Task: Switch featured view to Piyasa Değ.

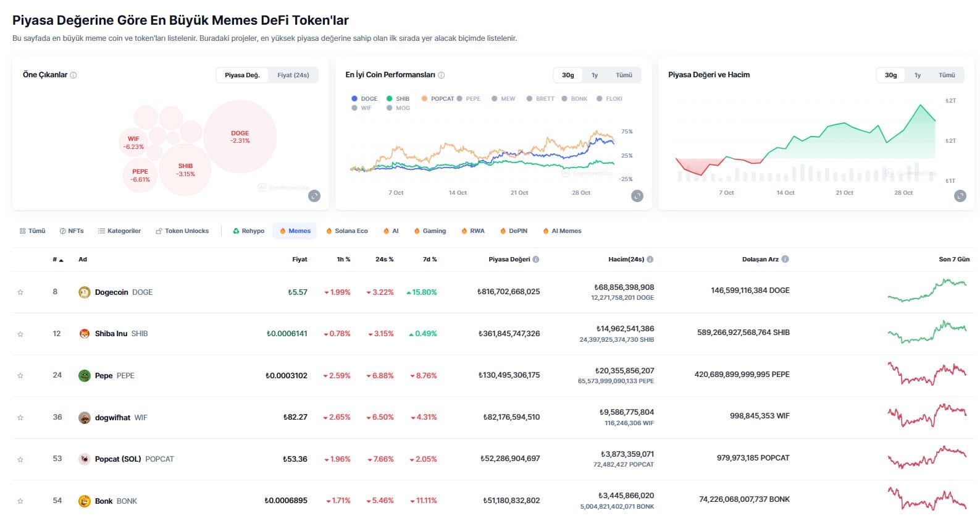Action: point(242,75)
